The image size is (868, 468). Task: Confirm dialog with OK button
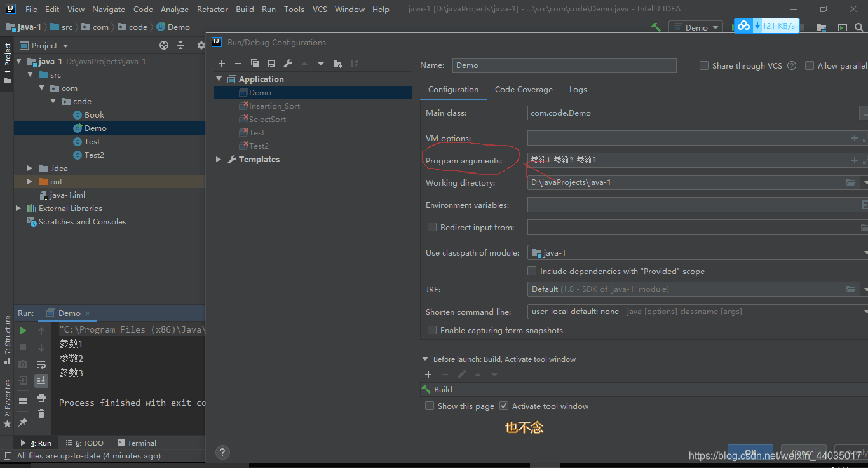point(750,452)
